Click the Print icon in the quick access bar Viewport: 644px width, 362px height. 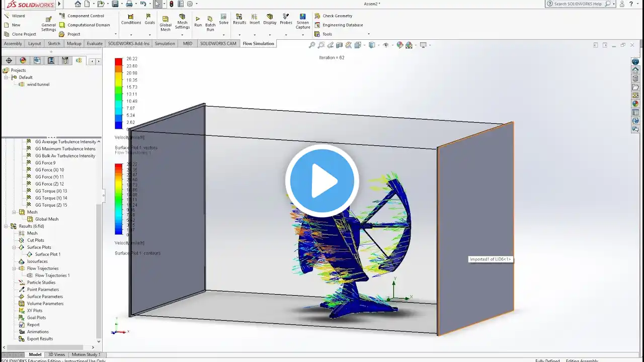[129, 4]
